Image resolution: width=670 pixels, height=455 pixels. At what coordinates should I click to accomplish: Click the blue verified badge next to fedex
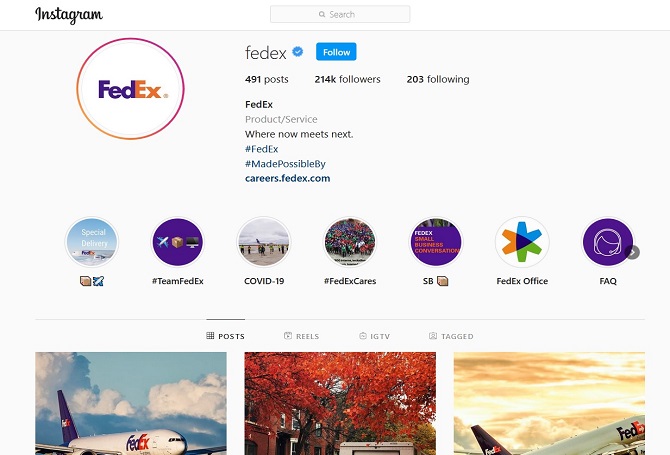[298, 52]
